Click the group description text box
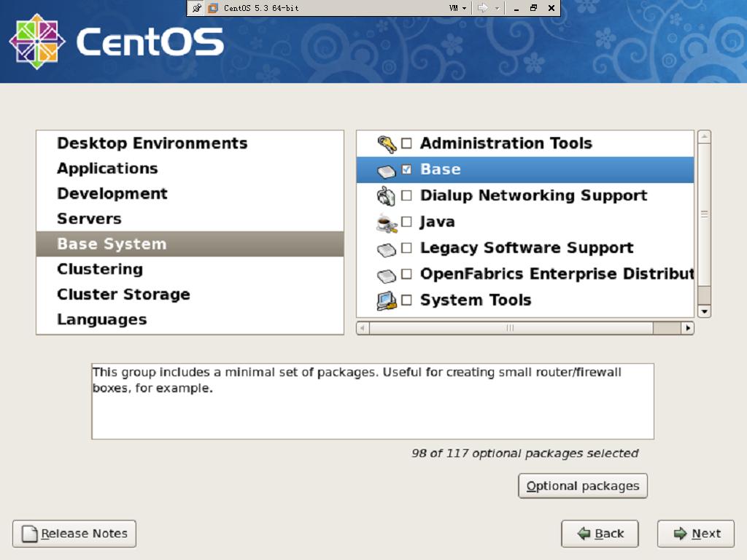 [373, 402]
